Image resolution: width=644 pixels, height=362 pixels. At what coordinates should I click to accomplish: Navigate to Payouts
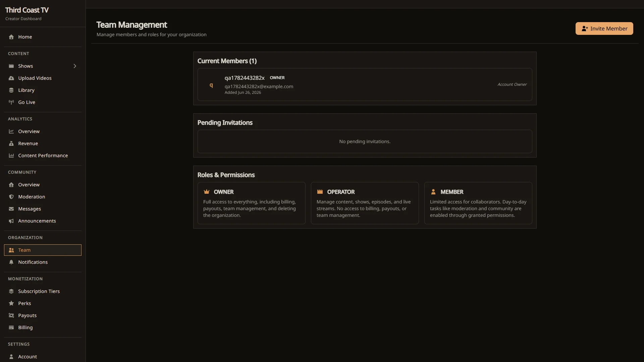point(43,315)
